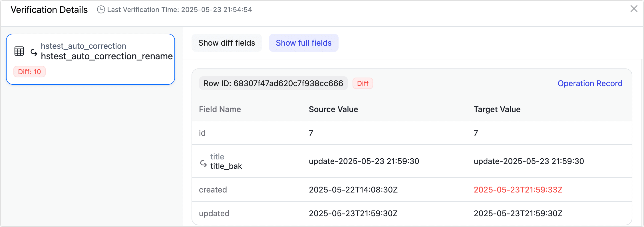Click the Diff tag next to Row ID
Screen dimensions: 644x227
[x=363, y=83]
